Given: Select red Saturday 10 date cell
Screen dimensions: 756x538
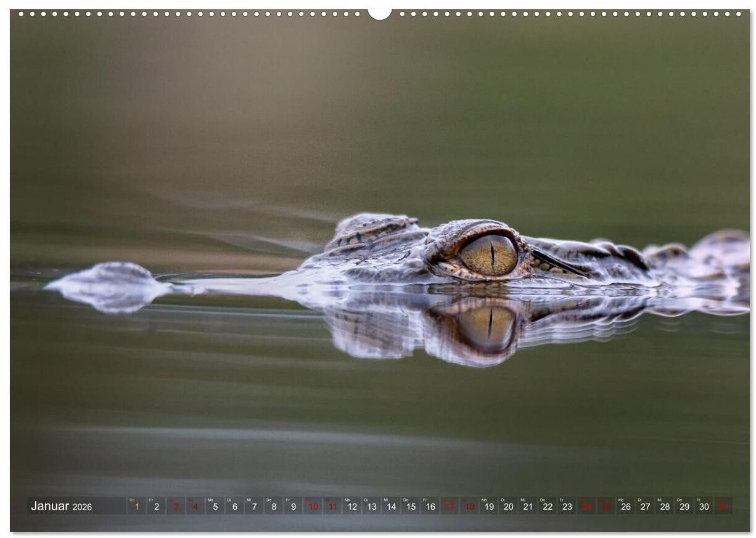Looking at the screenshot, I should (x=313, y=506).
